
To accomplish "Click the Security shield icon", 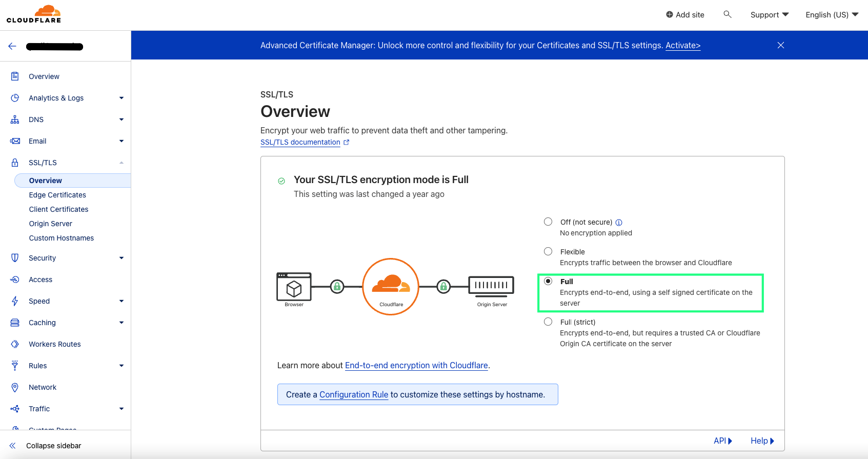I will [15, 258].
